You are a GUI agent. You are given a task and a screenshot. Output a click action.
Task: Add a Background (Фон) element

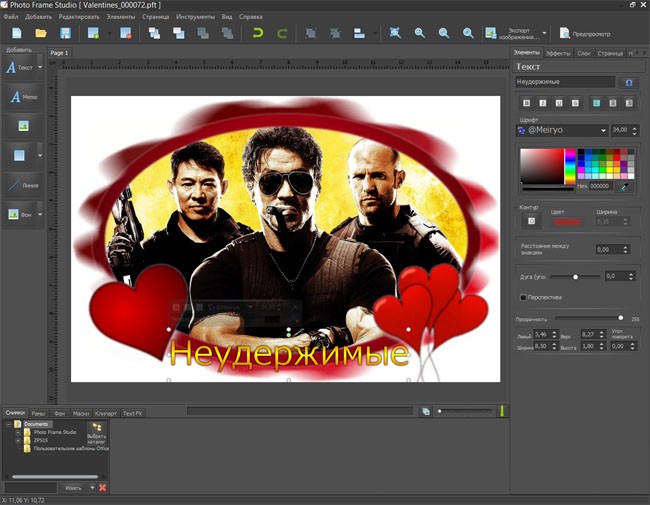coord(19,214)
